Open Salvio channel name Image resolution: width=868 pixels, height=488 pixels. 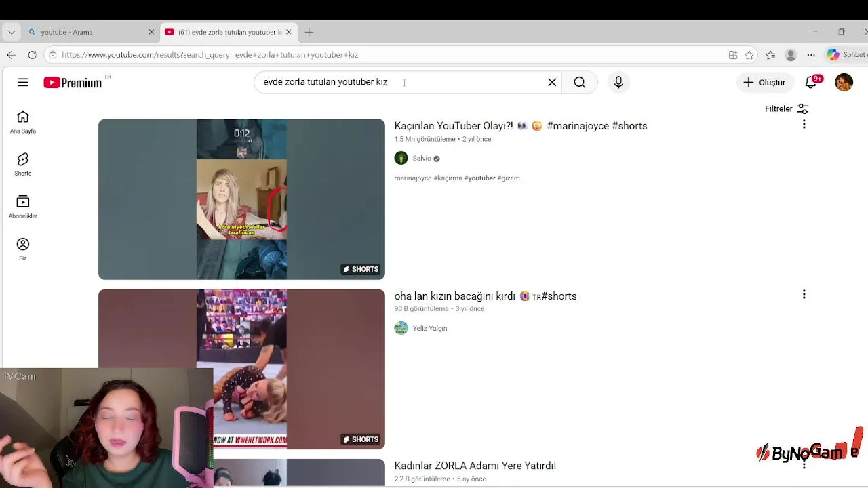click(x=422, y=158)
